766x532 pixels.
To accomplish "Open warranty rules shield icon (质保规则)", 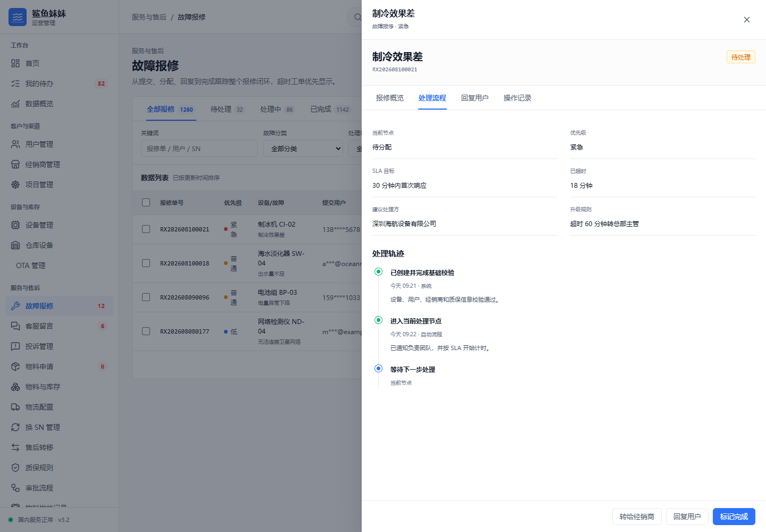I will tap(15, 468).
